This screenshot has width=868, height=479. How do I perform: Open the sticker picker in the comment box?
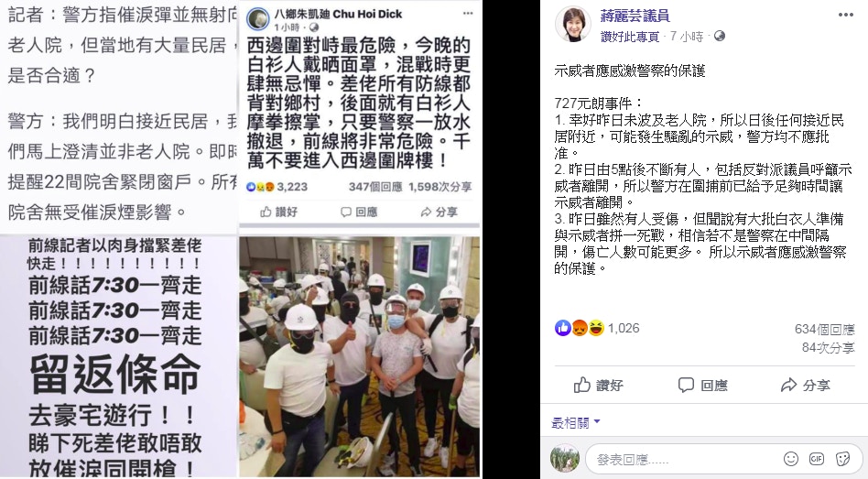[842, 459]
